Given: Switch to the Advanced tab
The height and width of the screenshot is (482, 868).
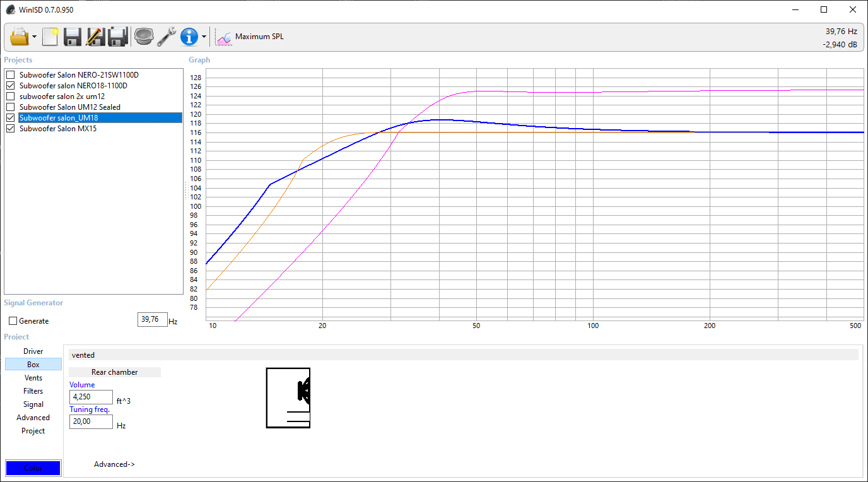Looking at the screenshot, I should pyautogui.click(x=33, y=418).
